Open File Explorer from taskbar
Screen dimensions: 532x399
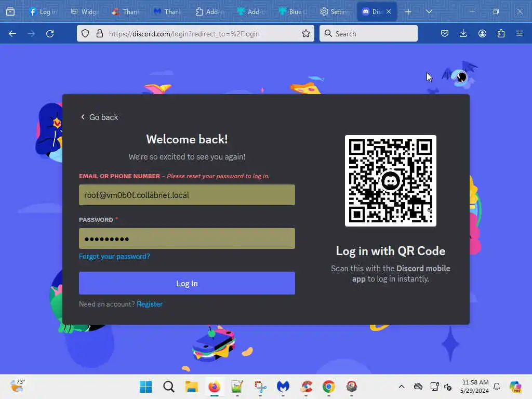(191, 387)
